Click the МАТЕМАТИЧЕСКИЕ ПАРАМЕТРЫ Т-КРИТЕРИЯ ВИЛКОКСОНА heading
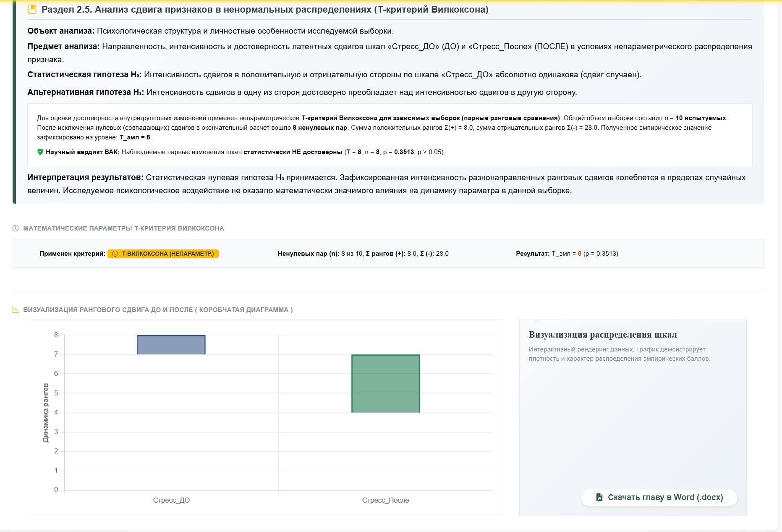782x532 pixels. point(123,228)
